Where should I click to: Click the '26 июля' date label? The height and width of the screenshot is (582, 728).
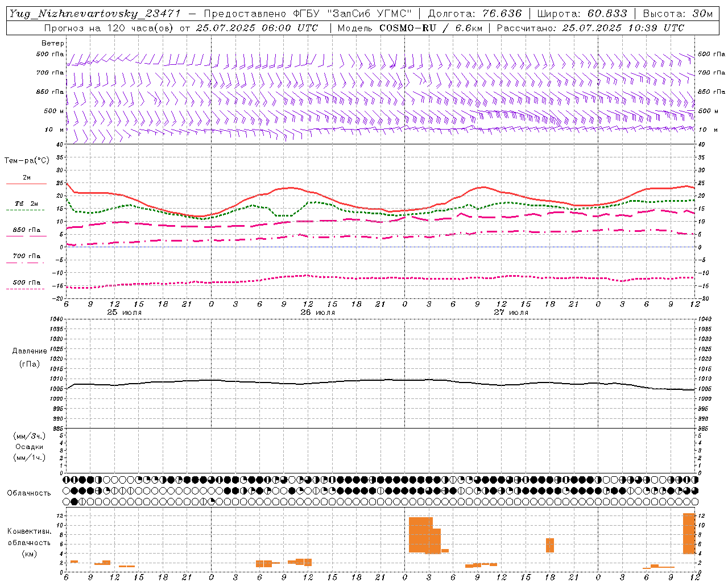pyautogui.click(x=317, y=313)
